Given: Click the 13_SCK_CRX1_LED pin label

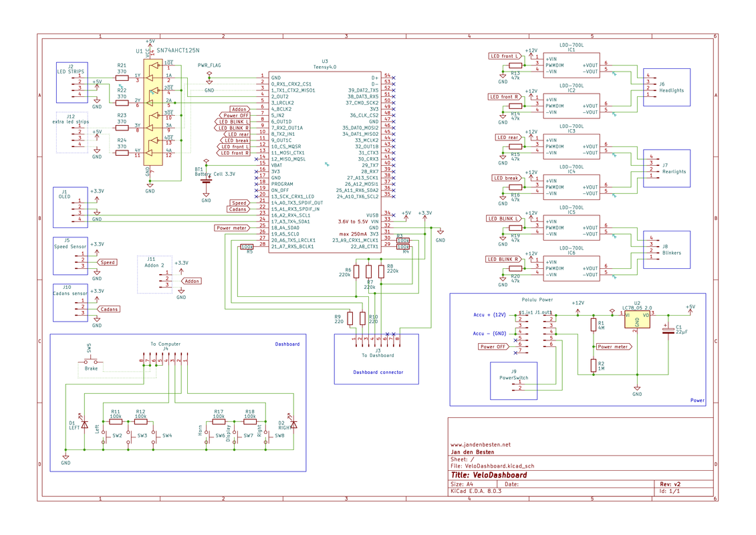Looking at the screenshot, I should coord(293,197).
